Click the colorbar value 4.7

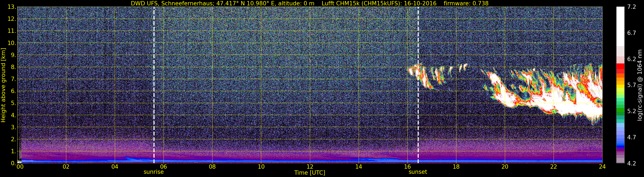(632, 137)
